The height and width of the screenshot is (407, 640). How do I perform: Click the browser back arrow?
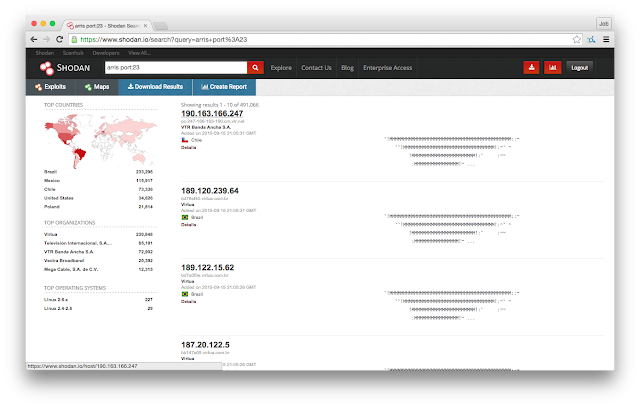click(x=34, y=40)
